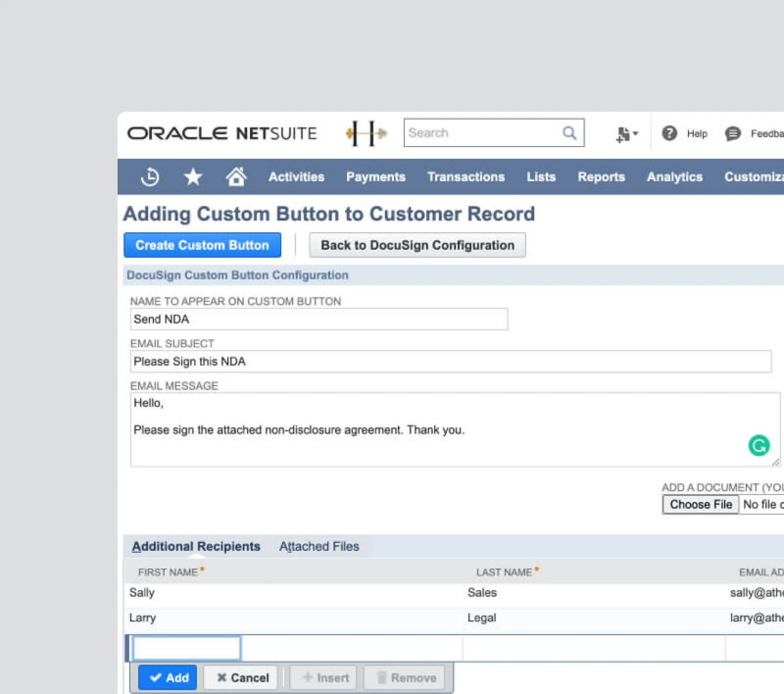Image resolution: width=784 pixels, height=694 pixels.
Task: Click Choose File to add document
Action: (700, 504)
